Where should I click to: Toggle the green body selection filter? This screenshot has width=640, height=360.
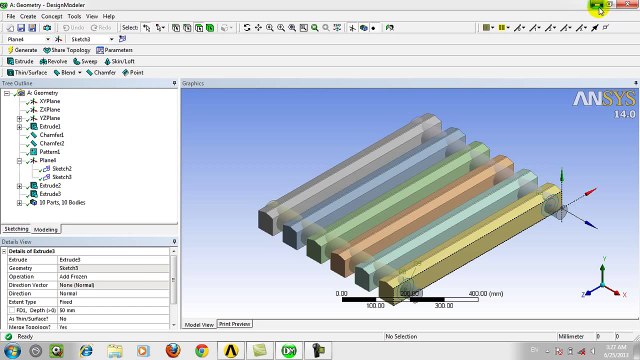coord(210,28)
